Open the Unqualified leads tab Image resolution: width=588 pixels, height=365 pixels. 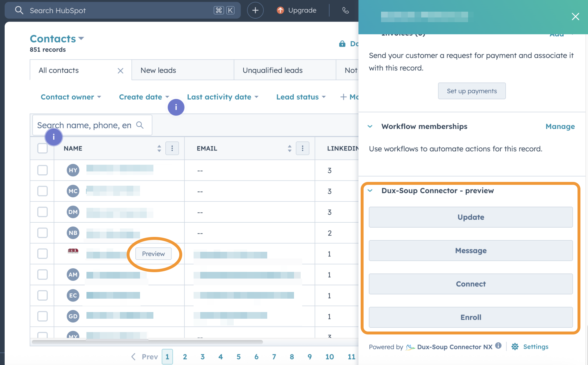pos(272,70)
